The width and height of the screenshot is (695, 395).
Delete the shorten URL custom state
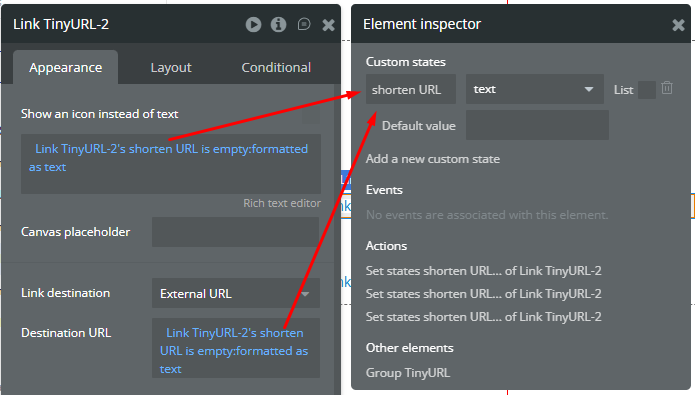point(667,88)
